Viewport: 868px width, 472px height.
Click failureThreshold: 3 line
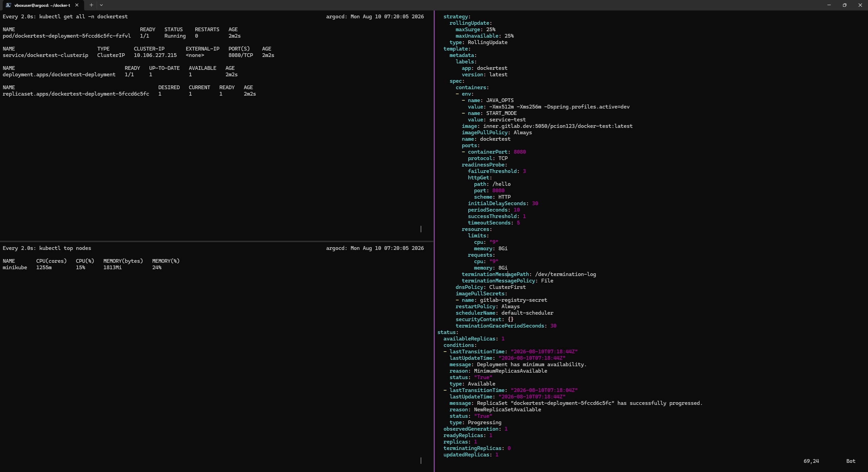(x=497, y=171)
